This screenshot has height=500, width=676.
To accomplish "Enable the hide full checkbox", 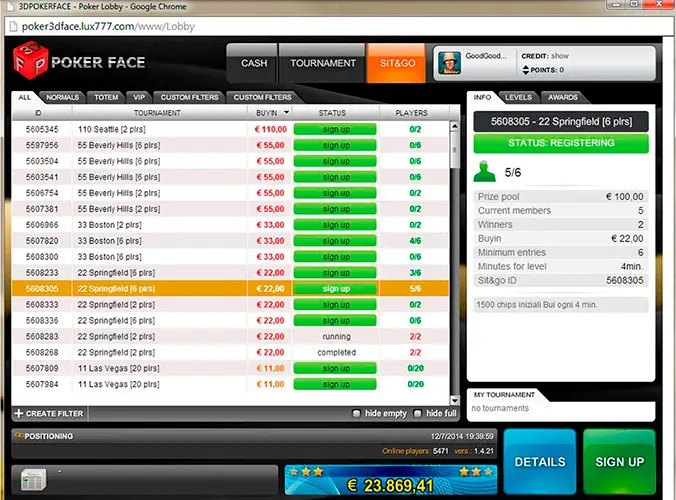I will coord(417,413).
